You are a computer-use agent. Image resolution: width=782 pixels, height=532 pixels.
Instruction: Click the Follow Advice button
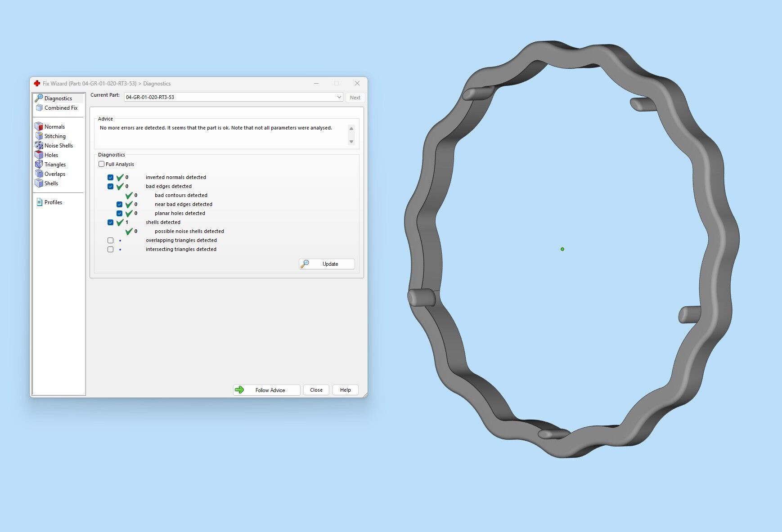266,390
